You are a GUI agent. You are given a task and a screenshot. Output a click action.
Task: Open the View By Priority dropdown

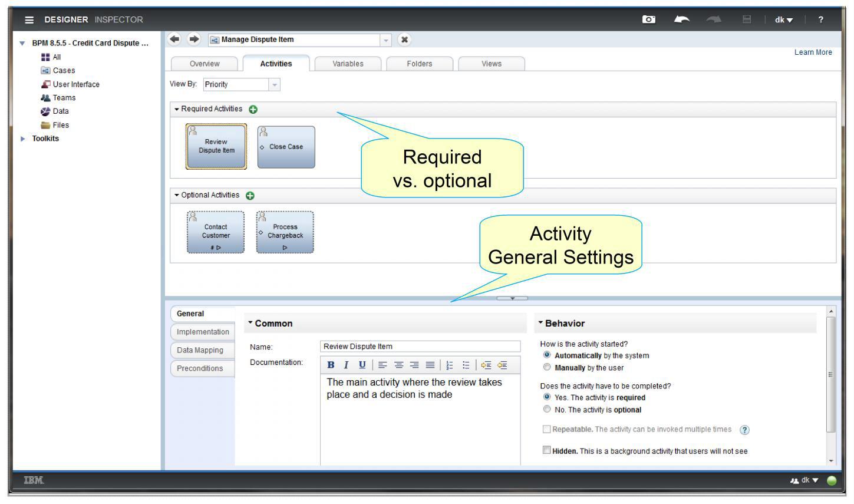click(x=274, y=85)
